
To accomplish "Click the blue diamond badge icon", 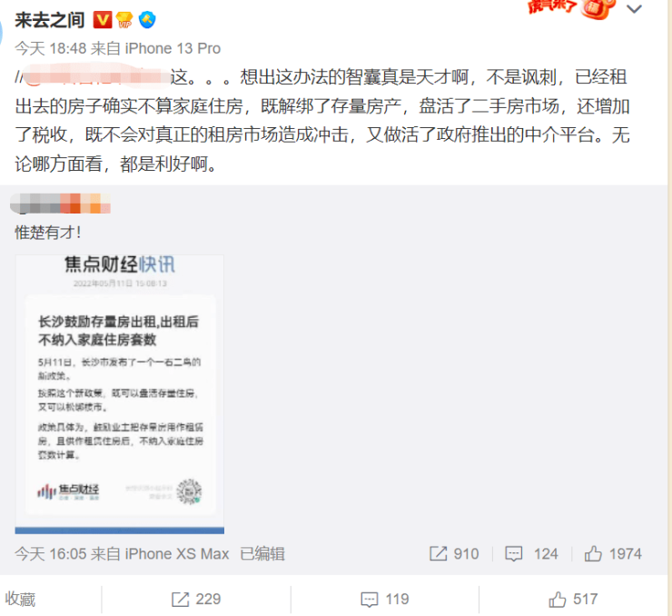I will coord(147,20).
